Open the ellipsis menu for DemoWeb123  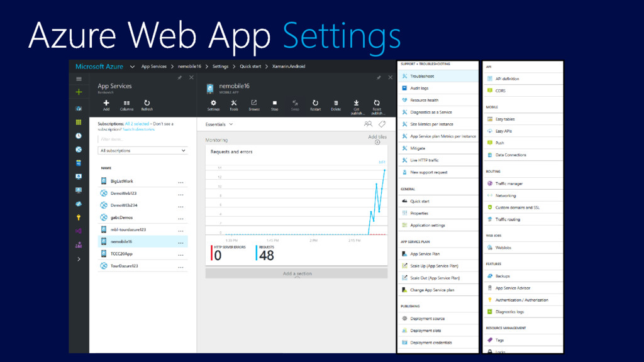(180, 194)
